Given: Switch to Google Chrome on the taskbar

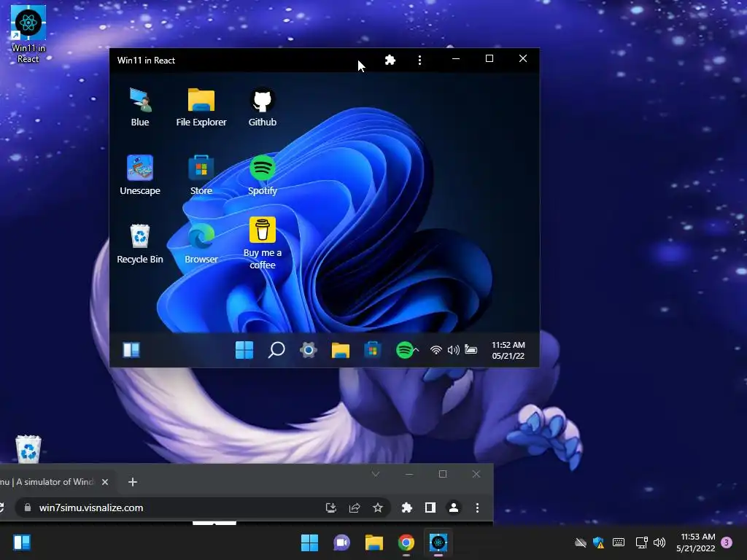Looking at the screenshot, I should (406, 542).
